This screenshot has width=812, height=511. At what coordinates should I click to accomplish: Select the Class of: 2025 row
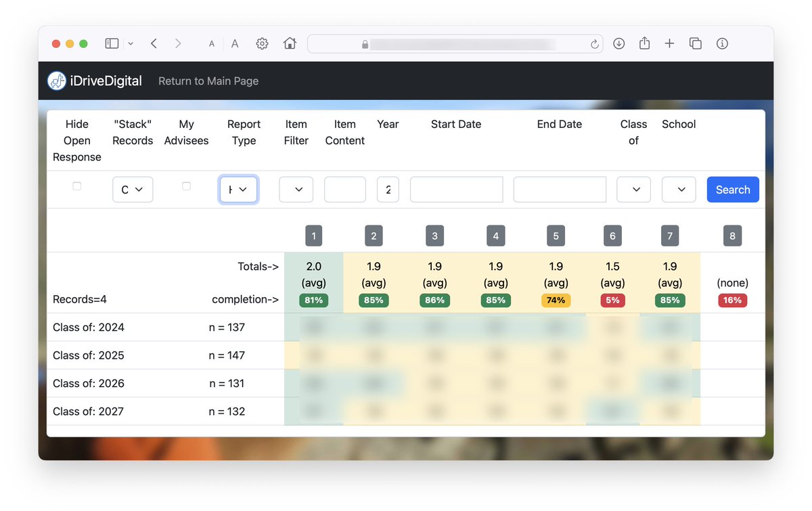(406, 355)
